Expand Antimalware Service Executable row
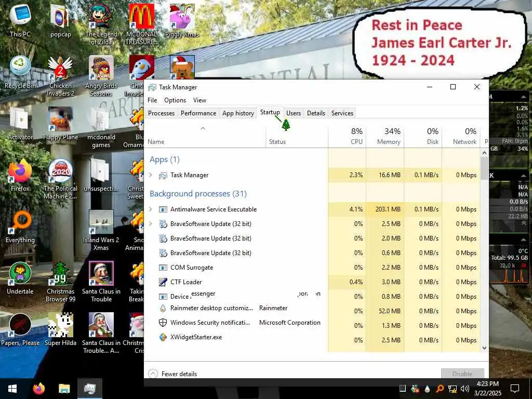The width and height of the screenshot is (532, 399). click(x=151, y=209)
